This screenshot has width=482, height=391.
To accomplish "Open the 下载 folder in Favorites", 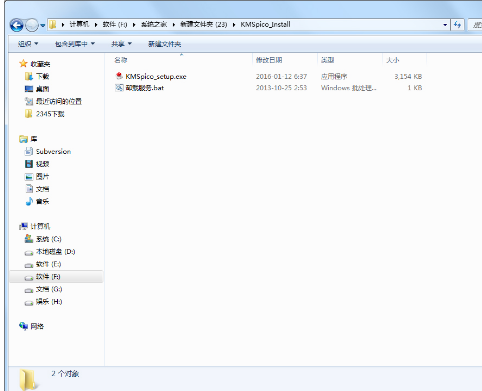I will (42, 76).
